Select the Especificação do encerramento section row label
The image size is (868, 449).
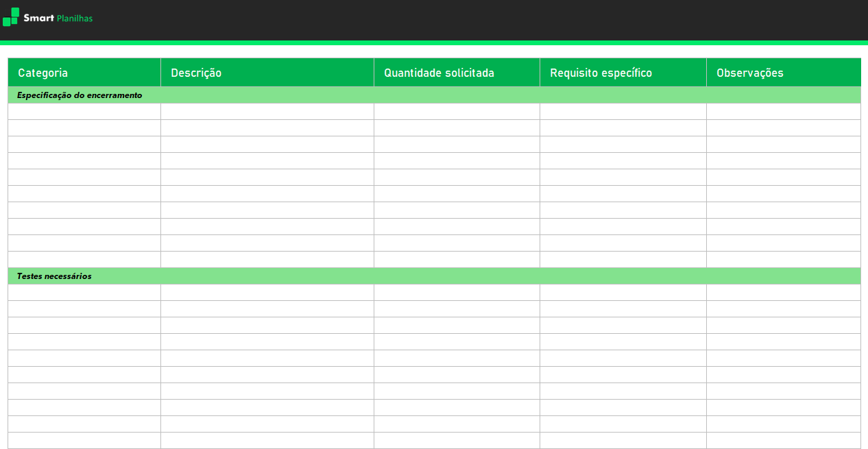[x=80, y=95]
